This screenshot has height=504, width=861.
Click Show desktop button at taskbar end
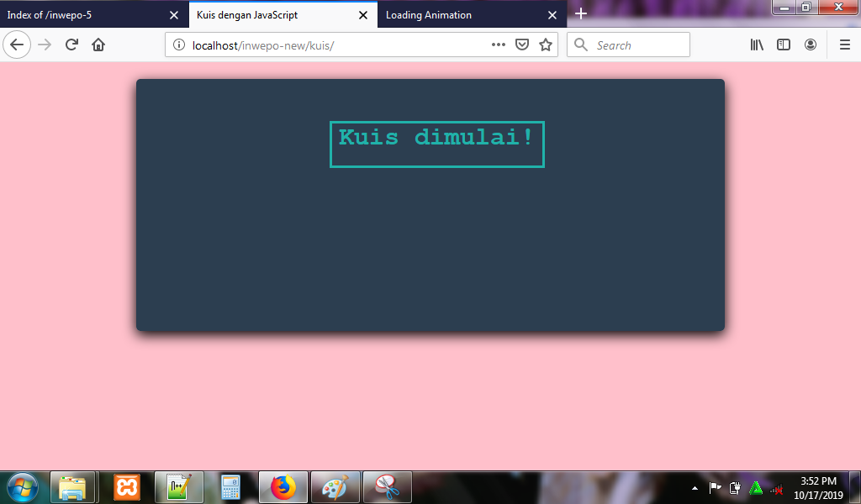click(x=855, y=487)
